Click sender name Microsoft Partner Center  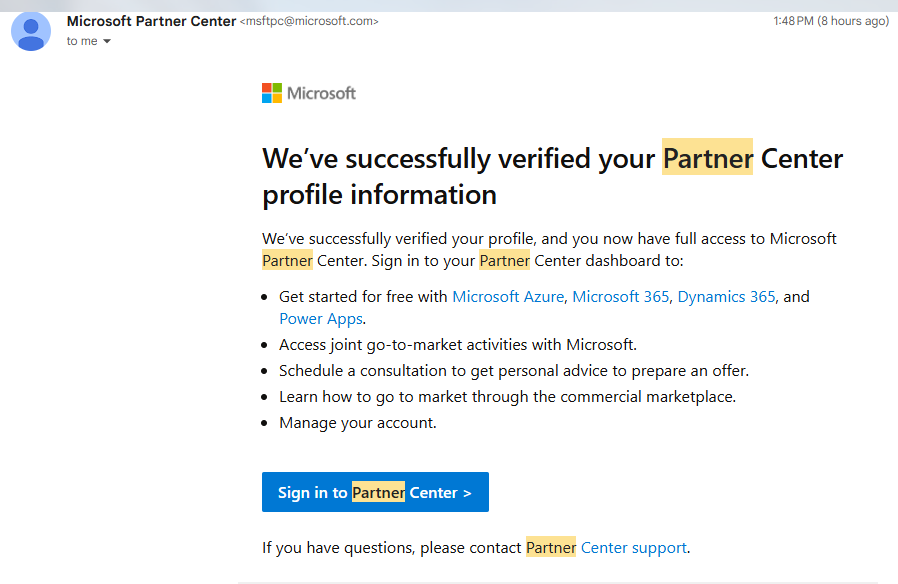[x=151, y=21]
